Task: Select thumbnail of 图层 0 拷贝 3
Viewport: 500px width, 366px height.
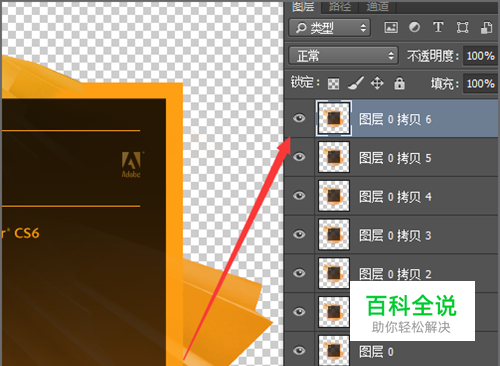Action: [x=334, y=234]
